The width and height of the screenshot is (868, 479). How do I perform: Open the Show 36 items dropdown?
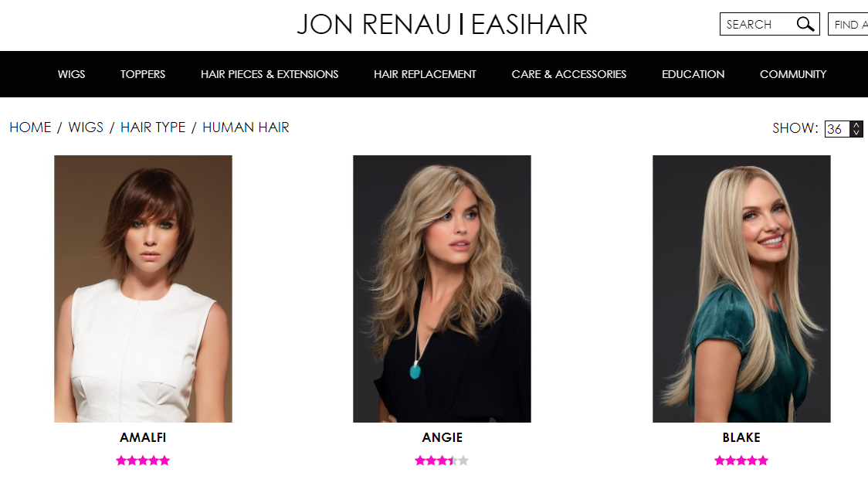click(x=843, y=129)
